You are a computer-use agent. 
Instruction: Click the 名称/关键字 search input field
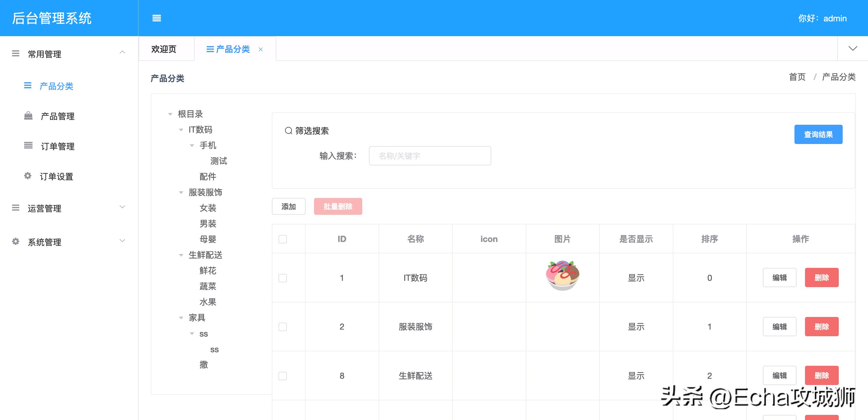429,155
